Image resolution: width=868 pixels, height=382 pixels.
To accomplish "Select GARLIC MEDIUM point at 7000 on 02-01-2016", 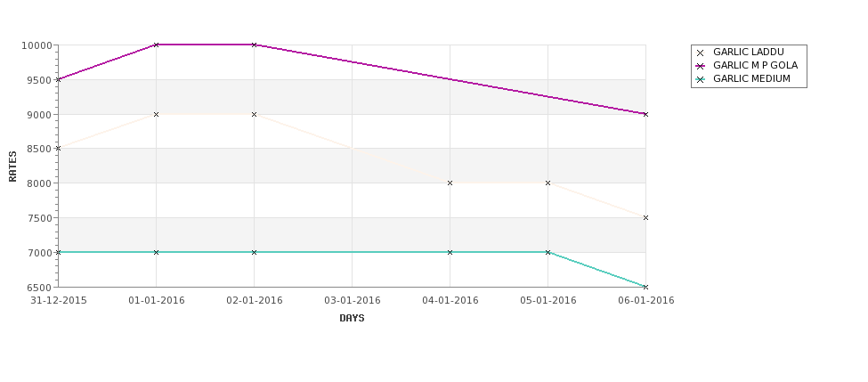I will point(254,252).
